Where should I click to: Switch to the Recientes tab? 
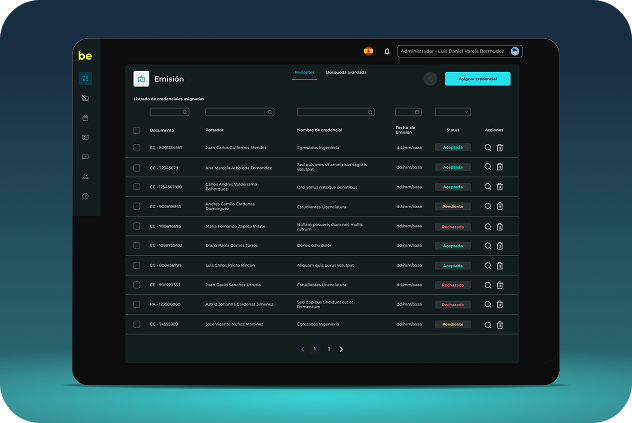pos(304,73)
